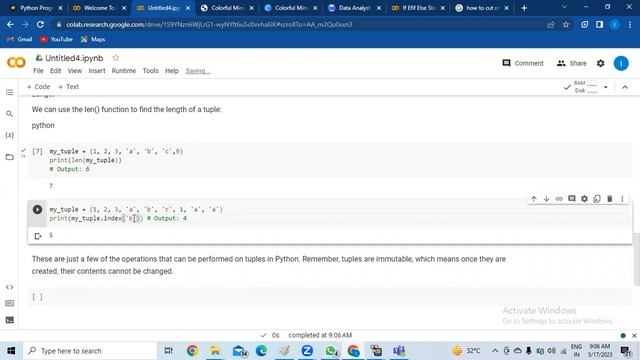Open Zoom from the taskbar

(307, 351)
